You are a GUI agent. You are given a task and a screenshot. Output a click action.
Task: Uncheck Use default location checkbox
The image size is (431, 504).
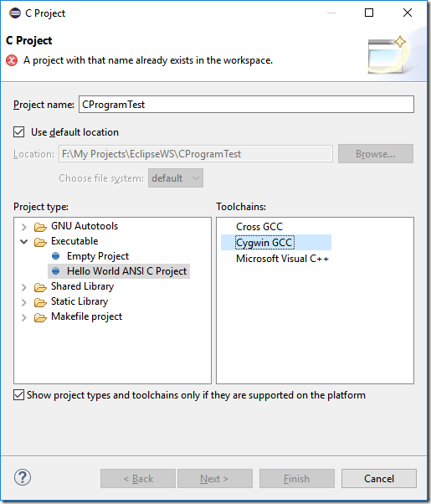coord(18,131)
